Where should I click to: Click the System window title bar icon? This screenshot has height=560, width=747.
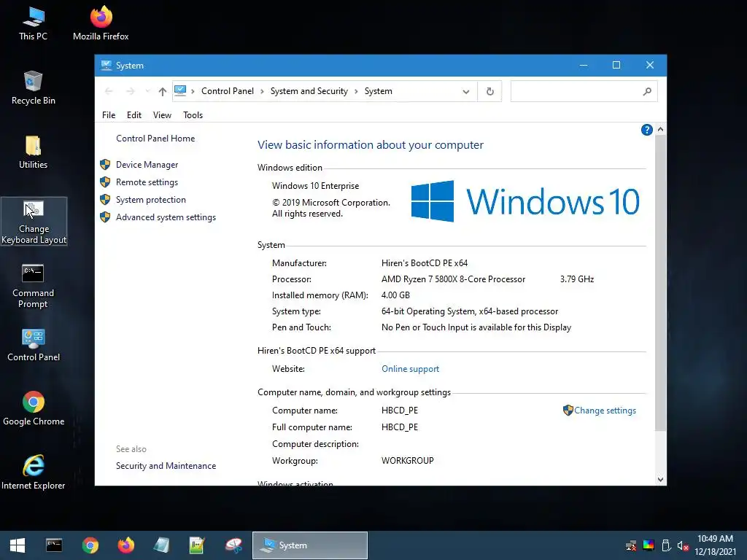pyautogui.click(x=107, y=65)
